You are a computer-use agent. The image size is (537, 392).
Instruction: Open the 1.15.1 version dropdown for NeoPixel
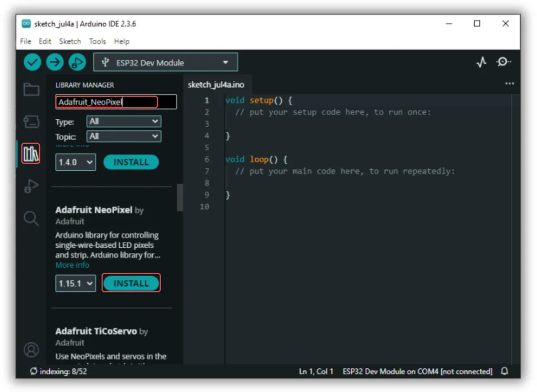(76, 283)
